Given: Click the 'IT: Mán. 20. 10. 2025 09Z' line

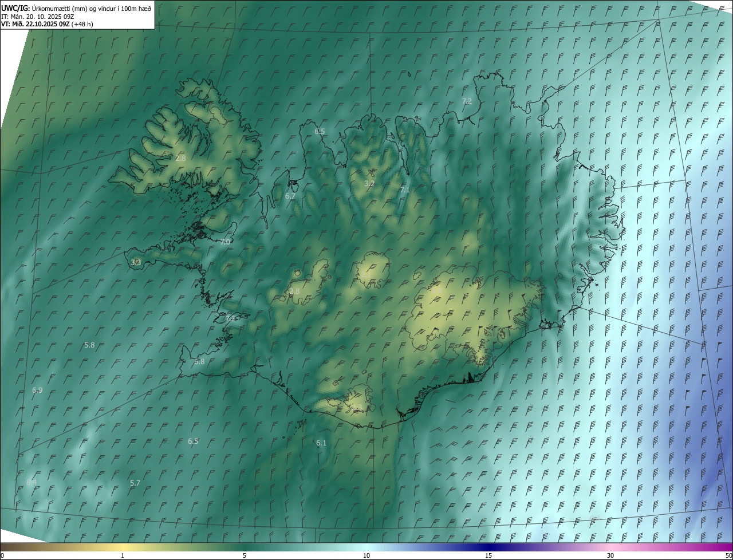Looking at the screenshot, I should [x=38, y=16].
